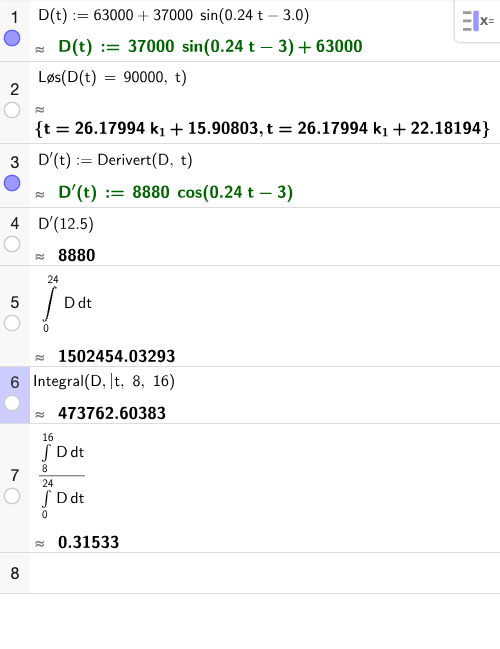Select row number 8 header
The image size is (500, 649).
(x=14, y=573)
